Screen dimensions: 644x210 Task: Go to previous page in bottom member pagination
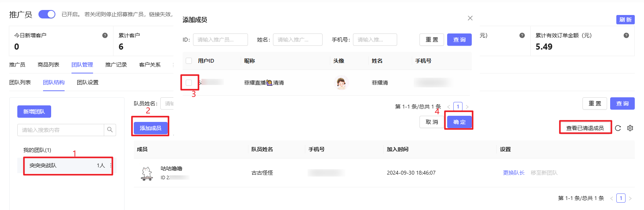click(611, 198)
